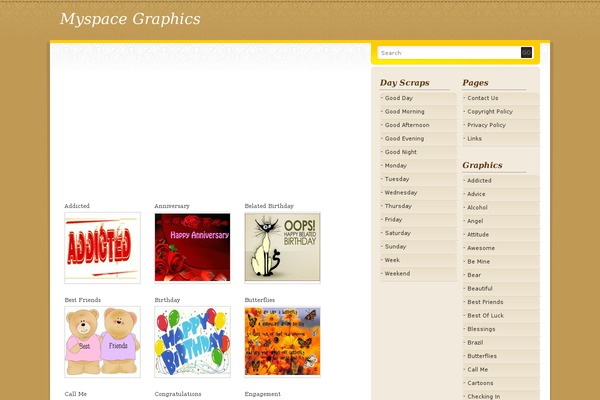Click the Belated Birthday caption link
This screenshot has width=600, height=400.
[x=269, y=206]
